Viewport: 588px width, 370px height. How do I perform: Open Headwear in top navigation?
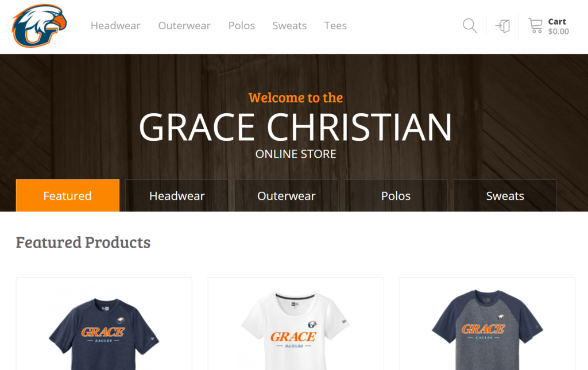[x=115, y=25]
